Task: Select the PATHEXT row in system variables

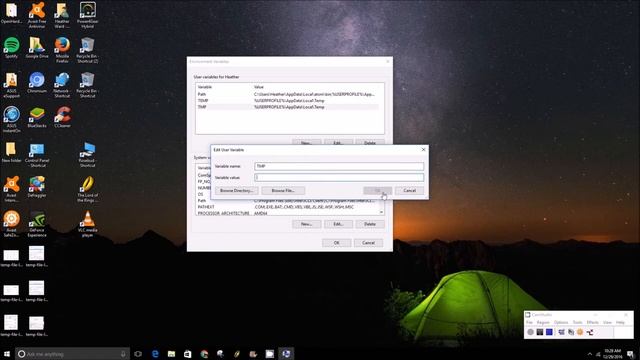Action: 287,207
